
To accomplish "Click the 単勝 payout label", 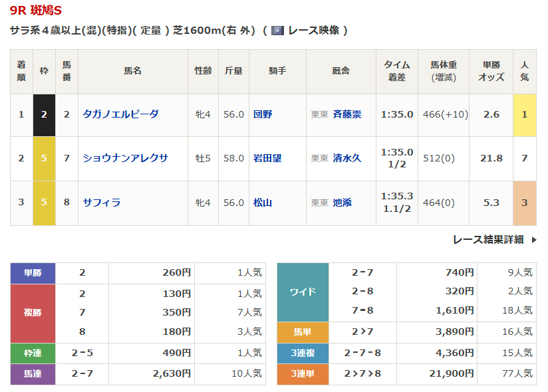I will pyautogui.click(x=33, y=272).
